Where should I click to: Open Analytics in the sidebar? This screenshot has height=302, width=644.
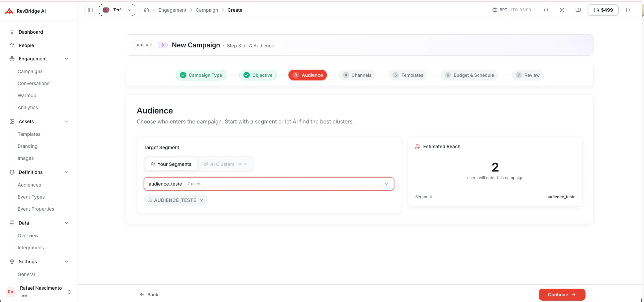pyautogui.click(x=28, y=107)
